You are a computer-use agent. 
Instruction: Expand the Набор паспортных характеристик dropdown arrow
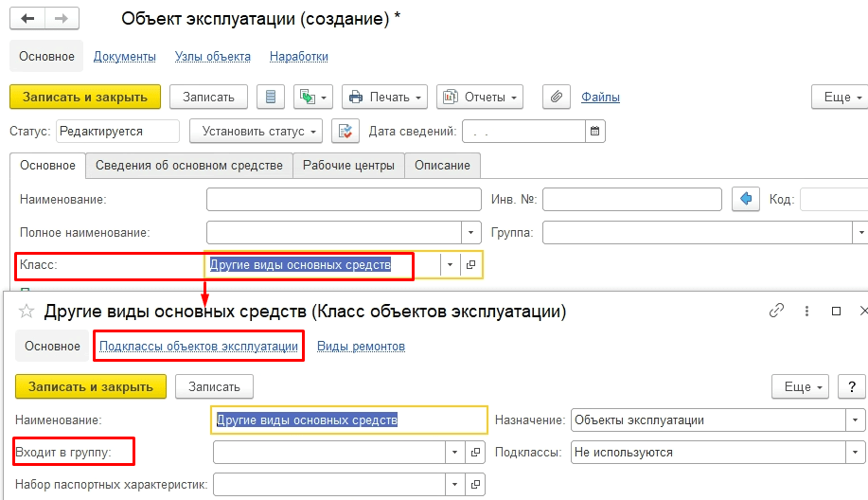(454, 485)
